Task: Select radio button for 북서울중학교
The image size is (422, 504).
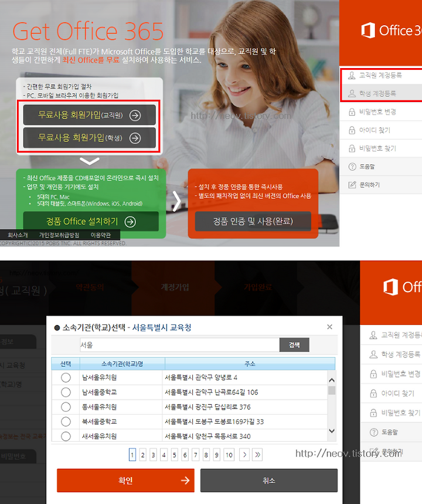Action: click(66, 421)
